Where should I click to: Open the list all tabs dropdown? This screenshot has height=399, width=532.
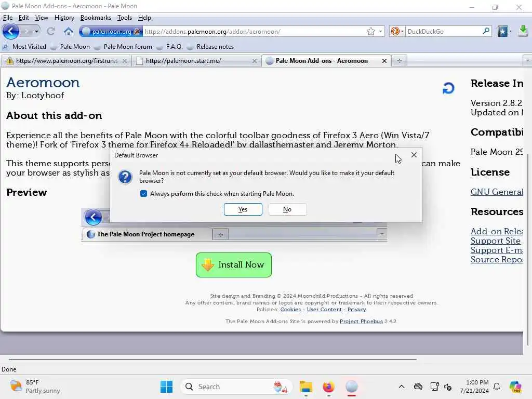pyautogui.click(x=527, y=61)
